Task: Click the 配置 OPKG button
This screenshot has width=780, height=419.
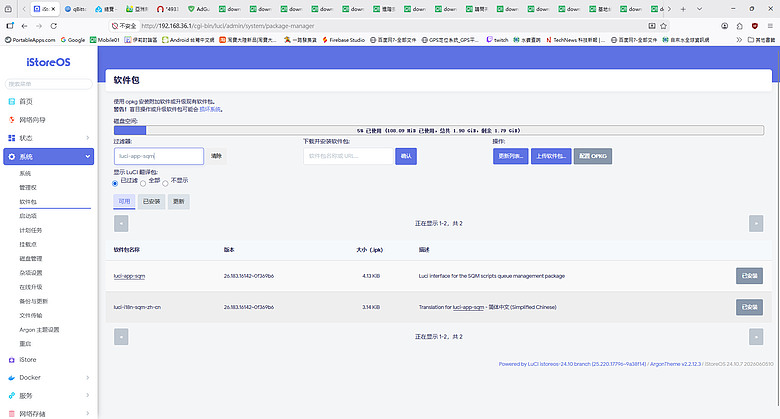Action: (x=592, y=156)
